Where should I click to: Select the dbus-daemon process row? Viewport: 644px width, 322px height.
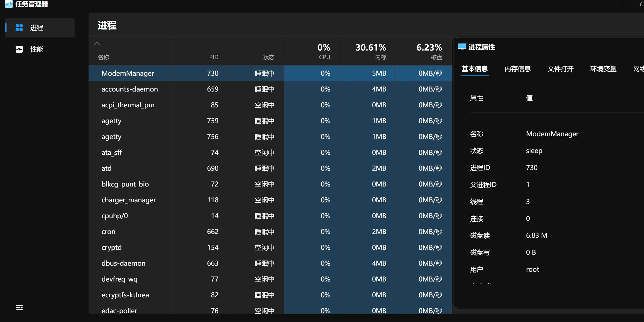[123, 263]
